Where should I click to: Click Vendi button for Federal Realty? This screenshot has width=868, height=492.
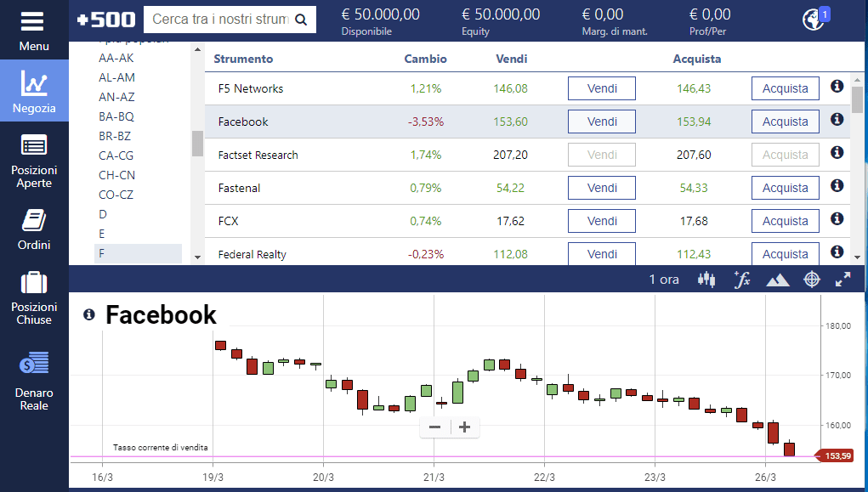[602, 254]
